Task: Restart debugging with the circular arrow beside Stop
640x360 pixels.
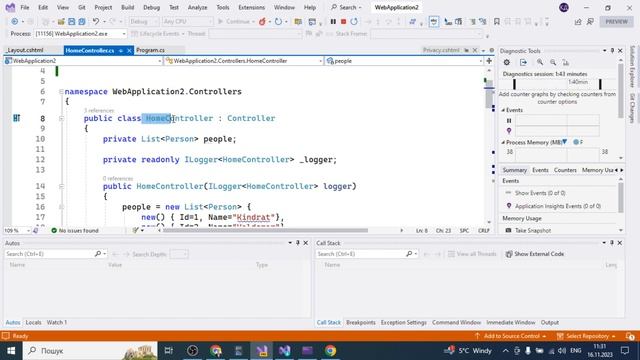Action: click(x=354, y=22)
